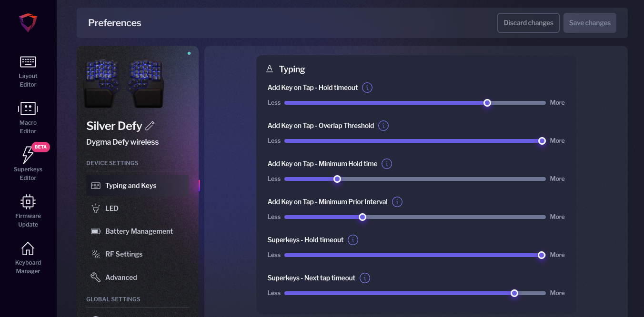Click the BETA badge on Superkeys

[x=40, y=147]
